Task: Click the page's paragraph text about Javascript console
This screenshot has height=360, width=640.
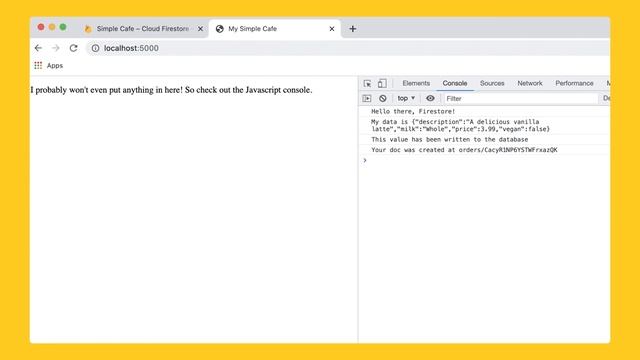Action: point(171,90)
